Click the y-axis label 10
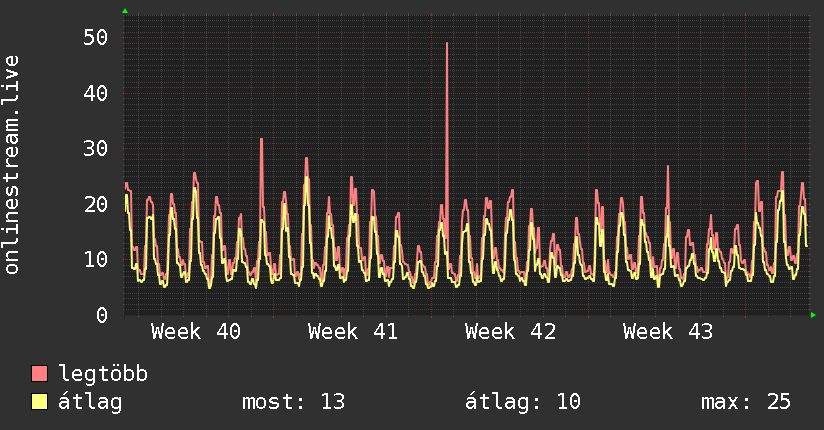The width and height of the screenshot is (824, 430). [x=96, y=259]
